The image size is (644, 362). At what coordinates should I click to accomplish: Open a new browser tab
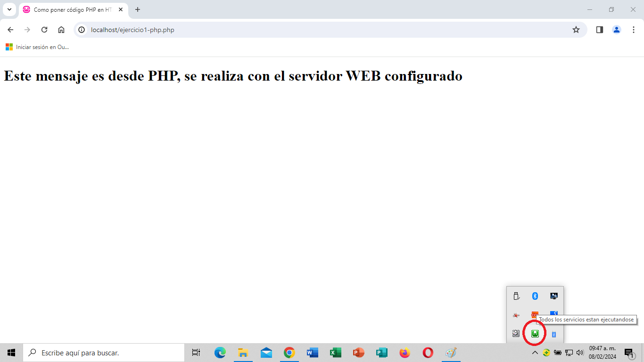coord(138,9)
